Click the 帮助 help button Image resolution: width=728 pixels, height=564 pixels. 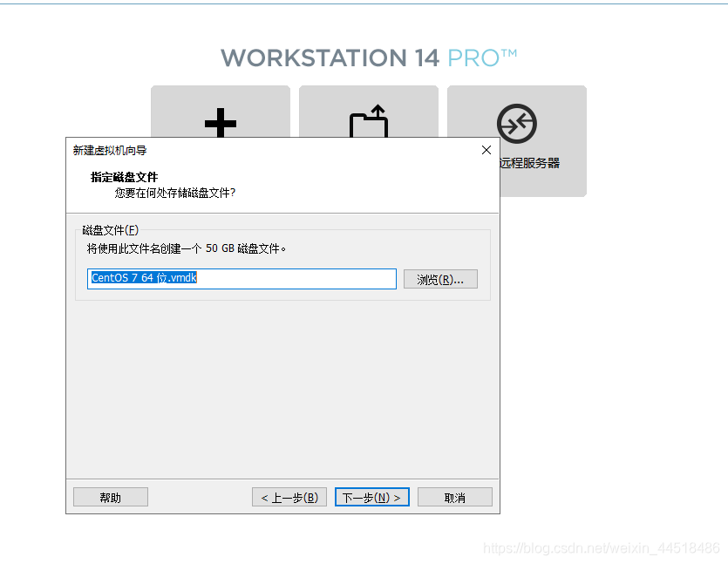point(111,497)
